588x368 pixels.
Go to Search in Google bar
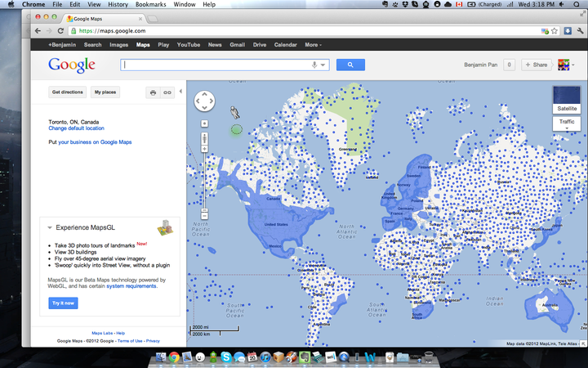[92, 45]
